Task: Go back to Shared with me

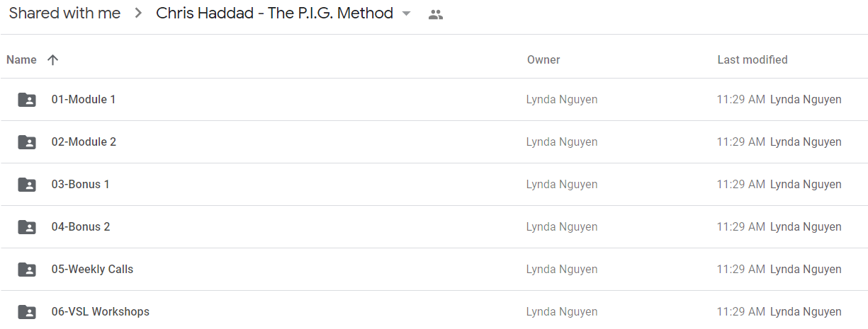Action: tap(64, 13)
